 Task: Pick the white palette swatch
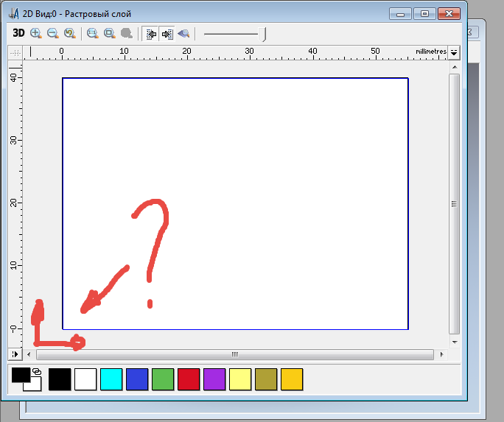point(85,379)
